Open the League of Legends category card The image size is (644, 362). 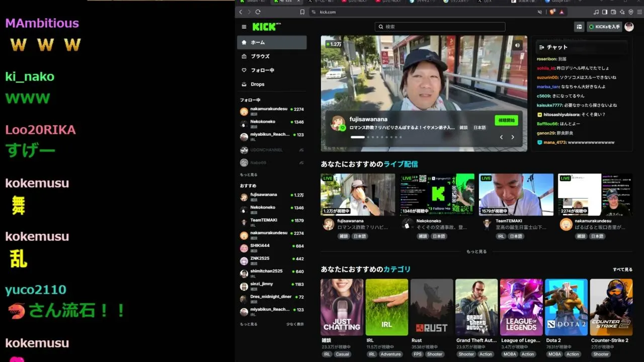[521, 307]
